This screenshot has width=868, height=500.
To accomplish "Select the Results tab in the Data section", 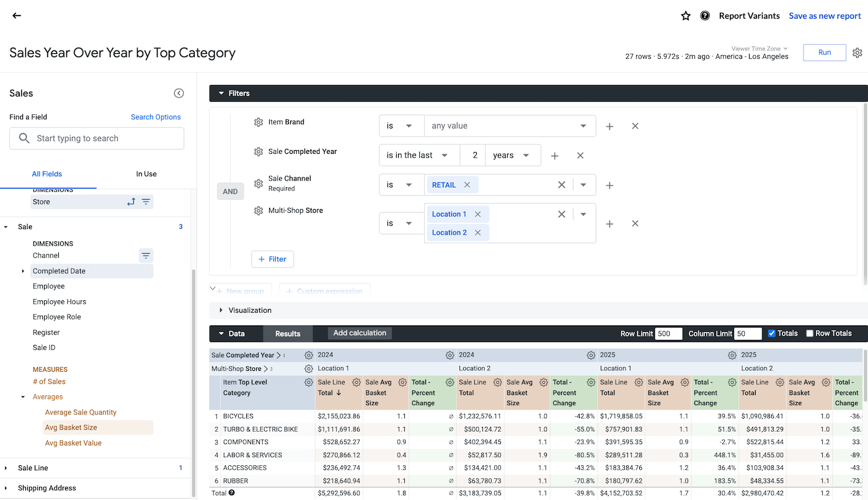I will point(288,333).
